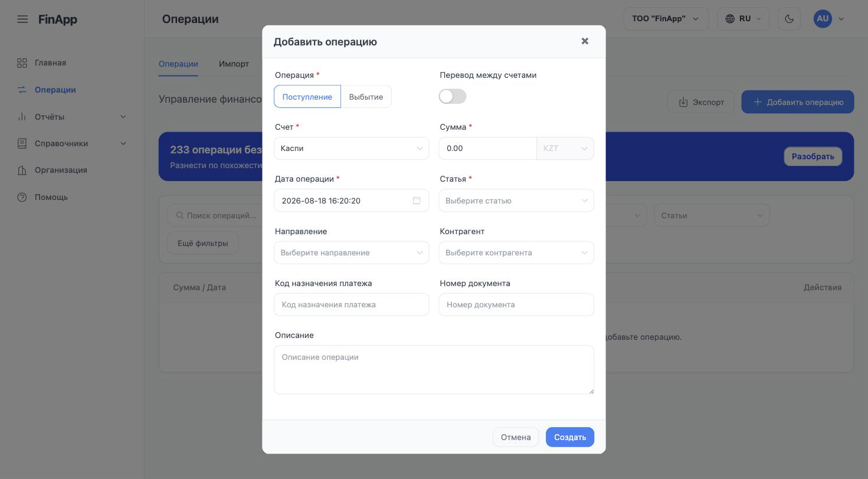This screenshot has height=479, width=868.
Task: Click the Разобрать button
Action: click(813, 156)
